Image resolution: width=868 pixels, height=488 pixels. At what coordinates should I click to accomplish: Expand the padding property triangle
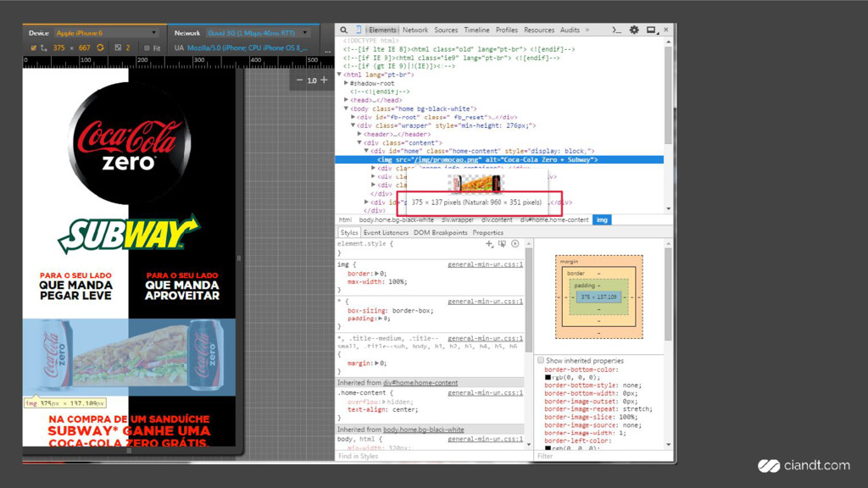click(381, 319)
